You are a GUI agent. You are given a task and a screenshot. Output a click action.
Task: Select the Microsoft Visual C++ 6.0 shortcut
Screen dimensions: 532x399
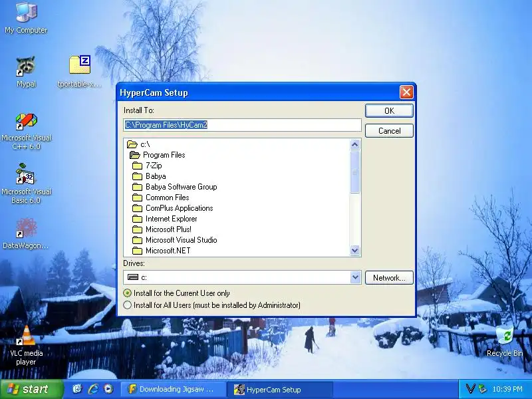tap(26, 132)
